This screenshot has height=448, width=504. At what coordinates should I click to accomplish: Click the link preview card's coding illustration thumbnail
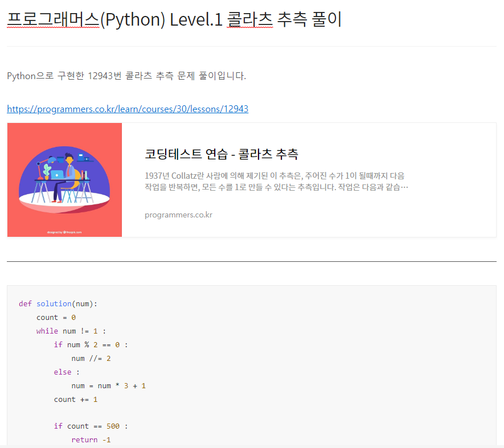[x=64, y=180]
